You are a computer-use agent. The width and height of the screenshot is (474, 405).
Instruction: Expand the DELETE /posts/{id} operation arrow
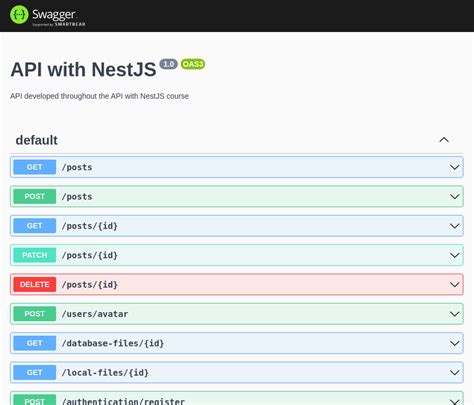click(x=454, y=284)
